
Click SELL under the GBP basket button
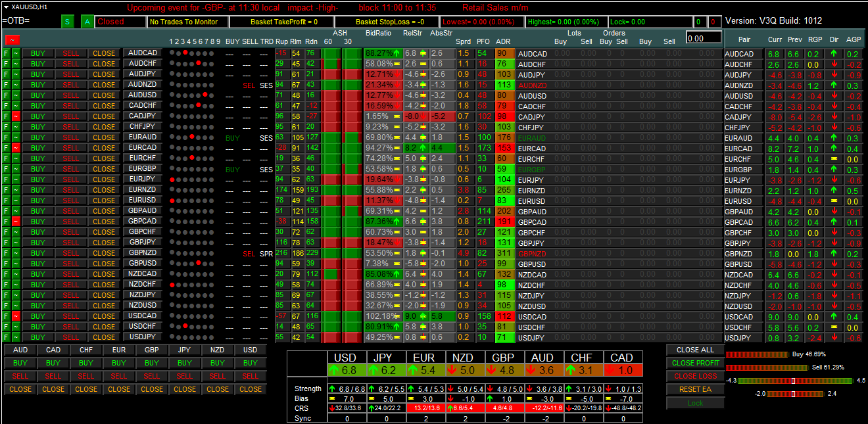pyautogui.click(x=152, y=376)
